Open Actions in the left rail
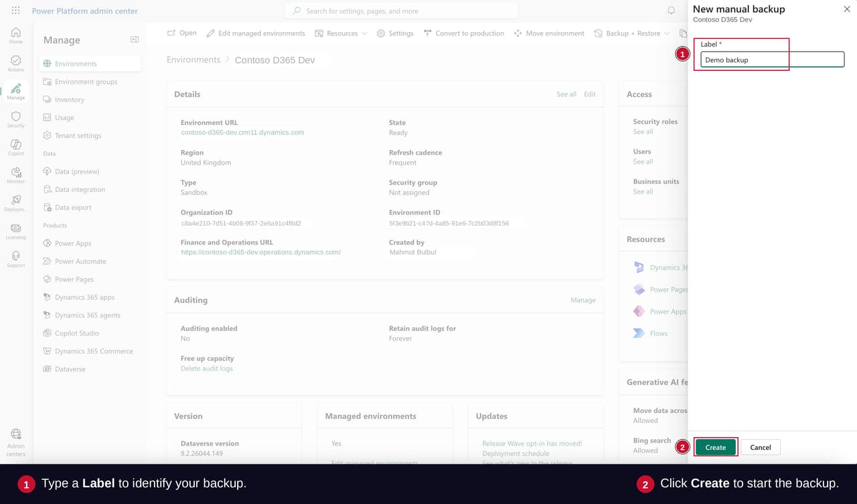 click(x=16, y=64)
